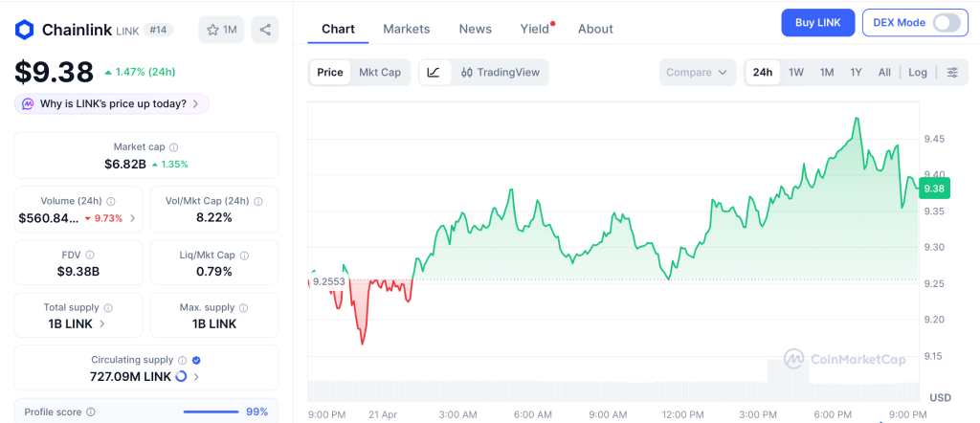This screenshot has height=423, width=980.
Task: Click the Profile score progress bar
Action: pos(210,412)
